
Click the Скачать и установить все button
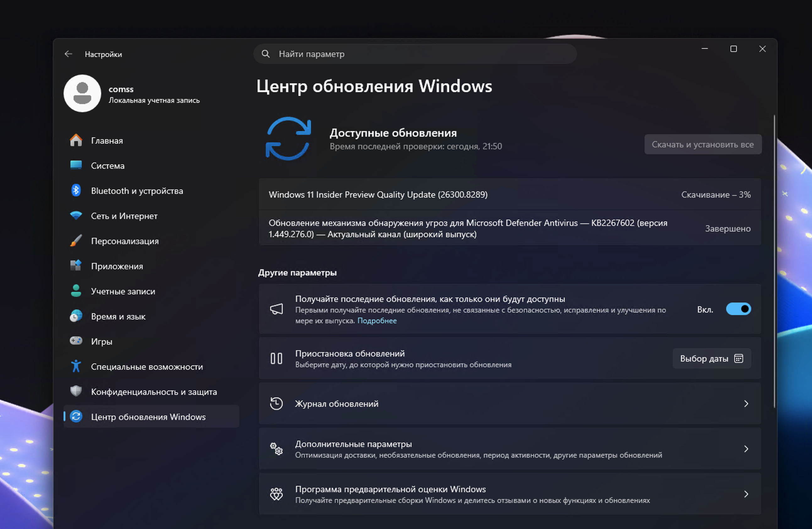(702, 144)
